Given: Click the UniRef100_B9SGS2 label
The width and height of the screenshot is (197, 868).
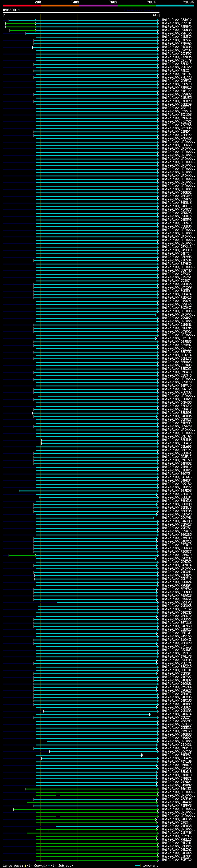Looking at the screenshot, I should (x=177, y=94).
